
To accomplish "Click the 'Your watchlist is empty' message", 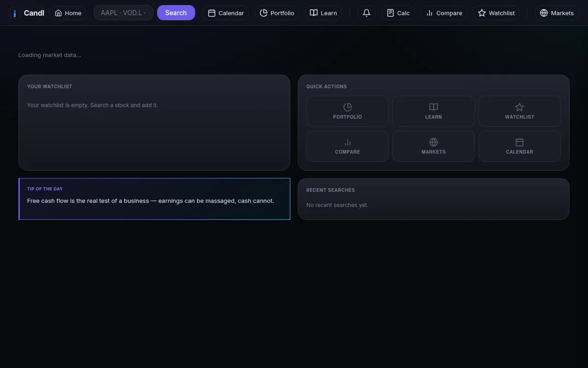I will [x=92, y=105].
